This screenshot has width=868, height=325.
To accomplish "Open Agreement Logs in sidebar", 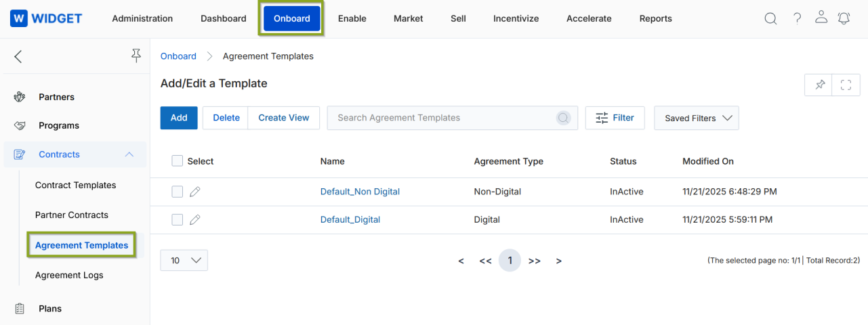I will click(x=69, y=275).
